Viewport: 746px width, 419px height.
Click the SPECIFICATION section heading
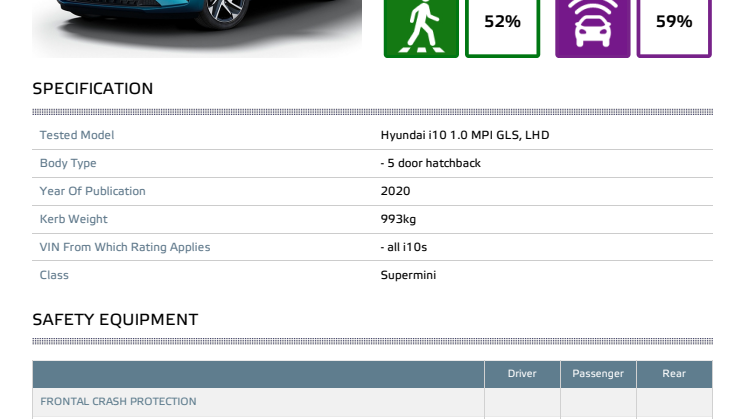pyautogui.click(x=93, y=88)
